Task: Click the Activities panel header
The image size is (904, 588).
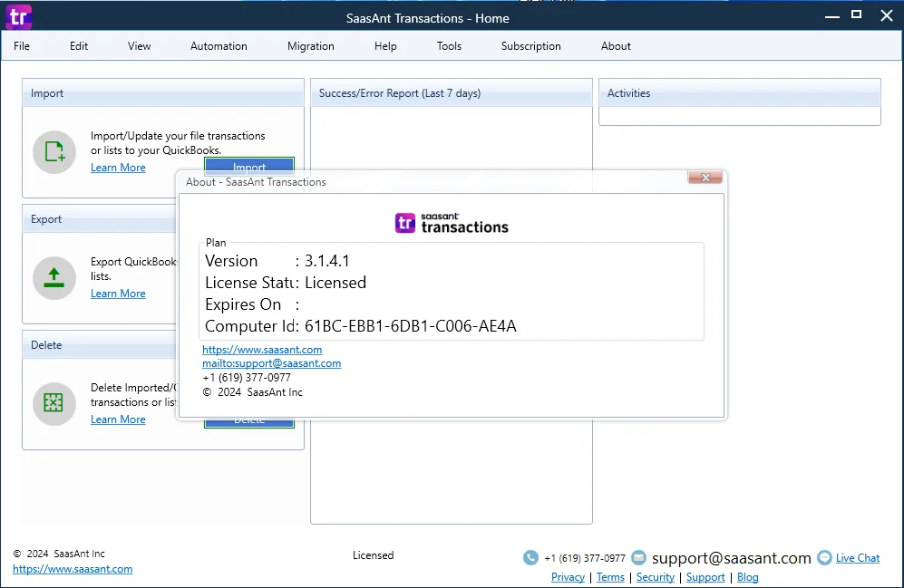Action: click(x=740, y=93)
